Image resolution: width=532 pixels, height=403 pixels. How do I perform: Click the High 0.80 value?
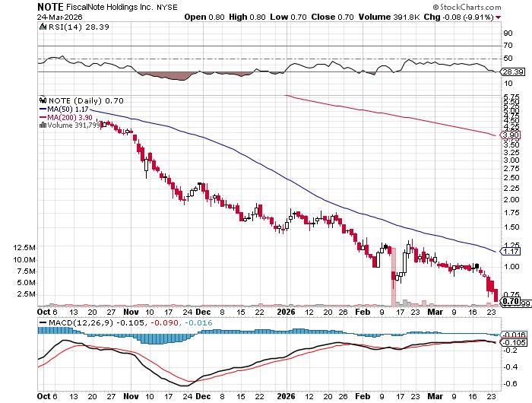tap(247, 17)
